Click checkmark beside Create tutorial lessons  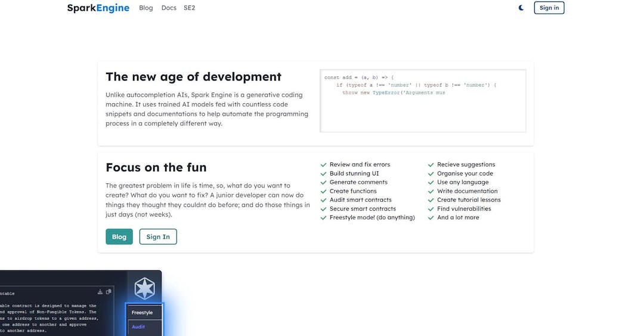tap(431, 200)
